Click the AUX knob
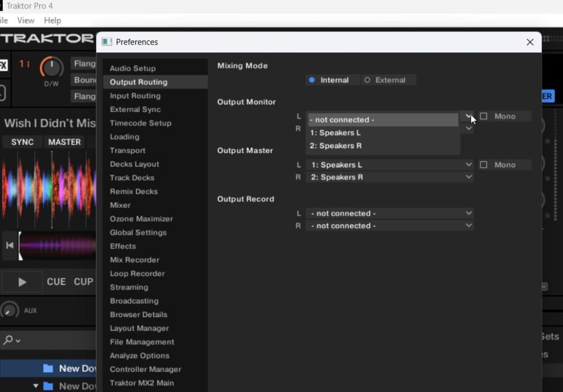The width and height of the screenshot is (563, 392). click(10, 310)
